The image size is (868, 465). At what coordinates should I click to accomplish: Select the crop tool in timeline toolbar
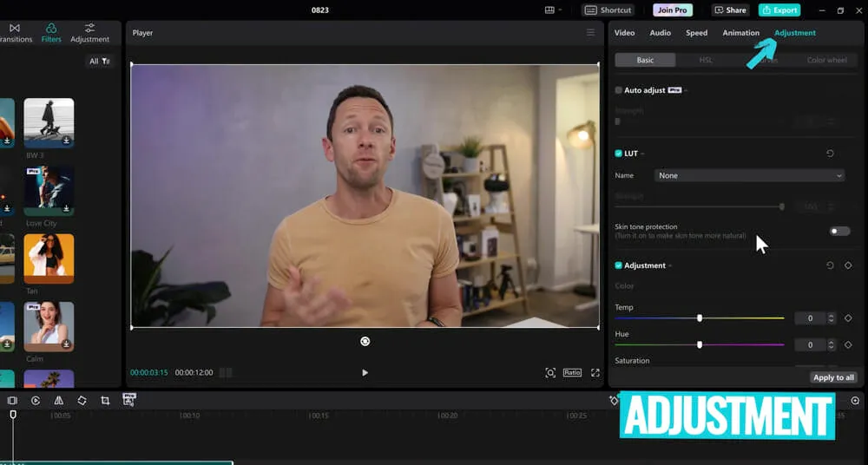(105, 401)
